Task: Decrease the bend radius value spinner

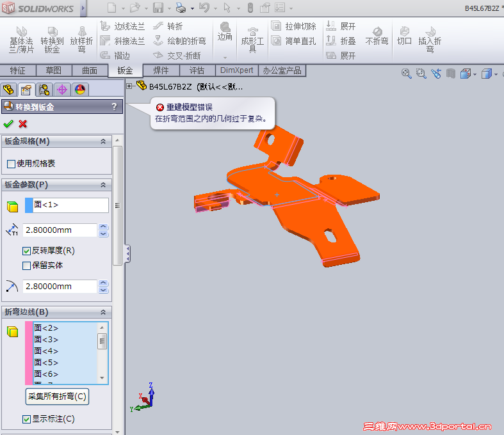Action: tap(103, 290)
